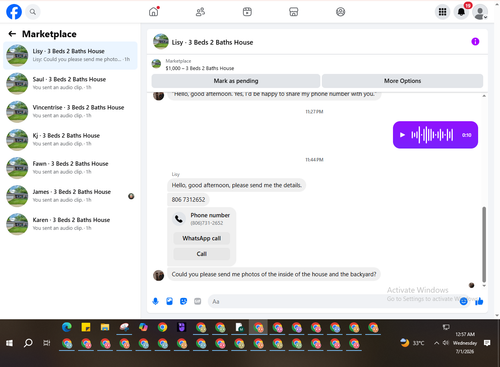The image size is (500, 367).
Task: Seek within the audio clip waveform
Action: [x=432, y=135]
